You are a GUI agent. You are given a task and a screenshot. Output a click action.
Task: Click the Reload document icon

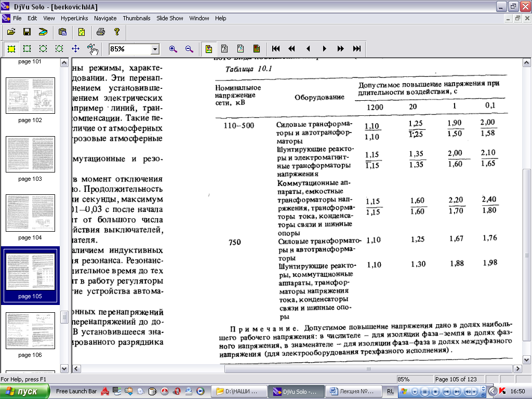point(82,32)
